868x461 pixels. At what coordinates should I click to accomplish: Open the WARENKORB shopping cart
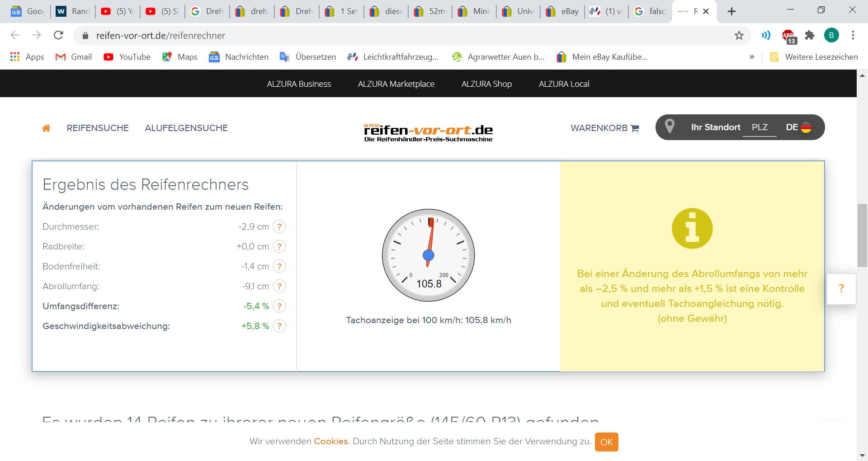coord(605,128)
